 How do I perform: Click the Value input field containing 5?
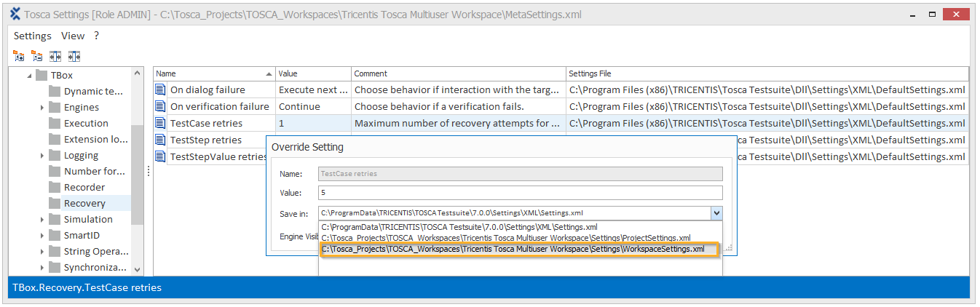pyautogui.click(x=520, y=193)
